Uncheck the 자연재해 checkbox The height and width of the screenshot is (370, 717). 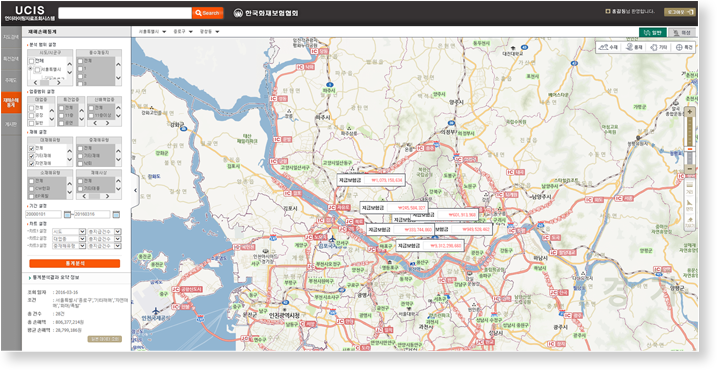(31, 163)
